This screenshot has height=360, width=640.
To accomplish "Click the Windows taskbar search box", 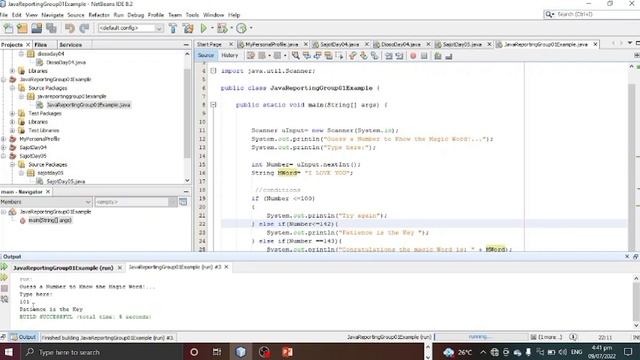I will point(100,352).
